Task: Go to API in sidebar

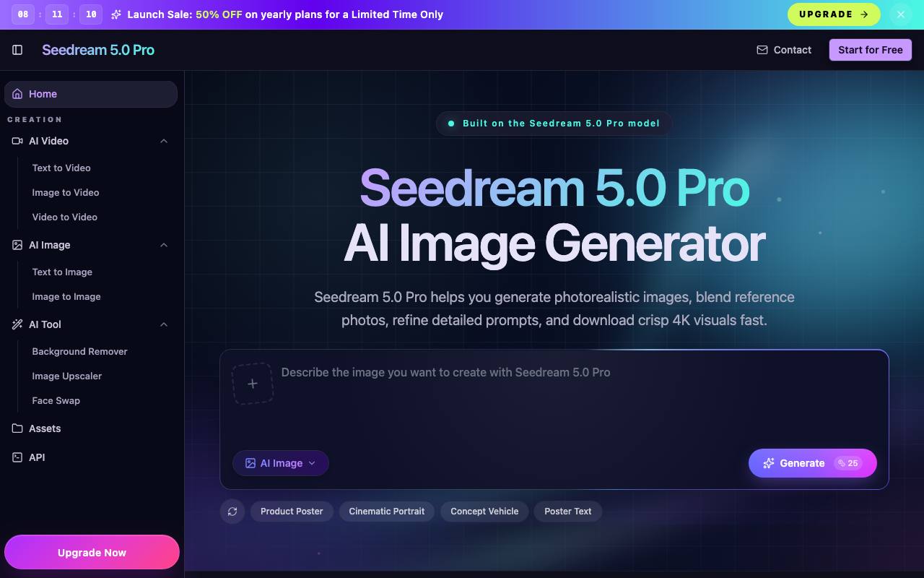Action: [x=91, y=457]
